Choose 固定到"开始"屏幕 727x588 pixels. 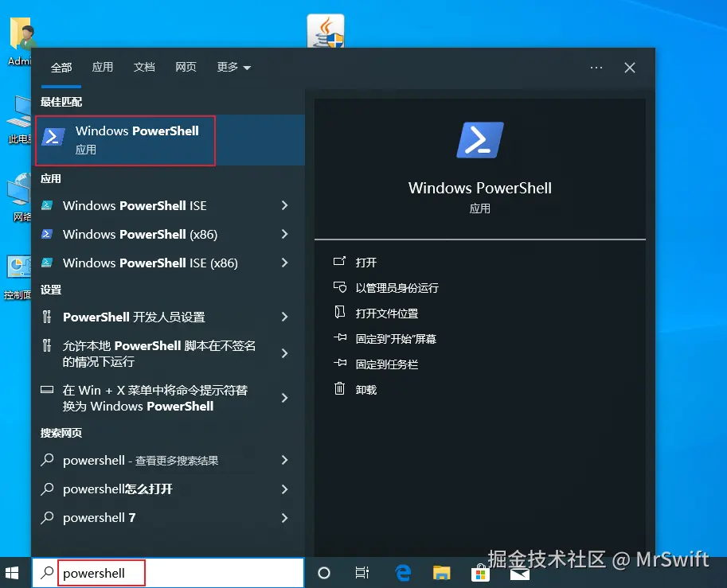point(396,339)
